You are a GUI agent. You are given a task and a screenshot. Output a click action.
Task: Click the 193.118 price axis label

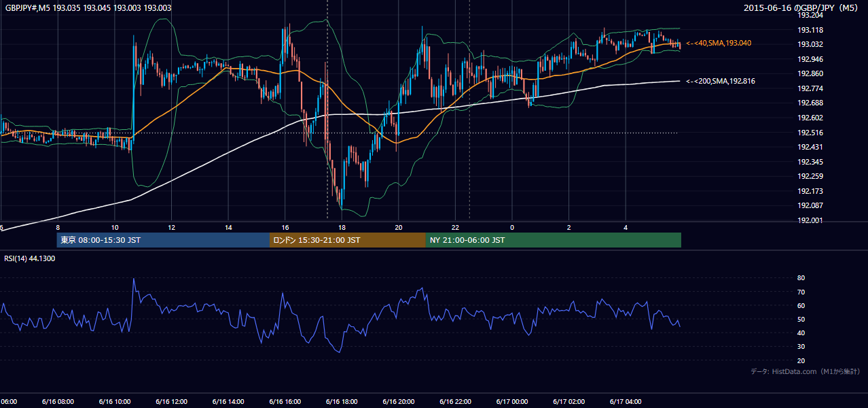(810, 30)
